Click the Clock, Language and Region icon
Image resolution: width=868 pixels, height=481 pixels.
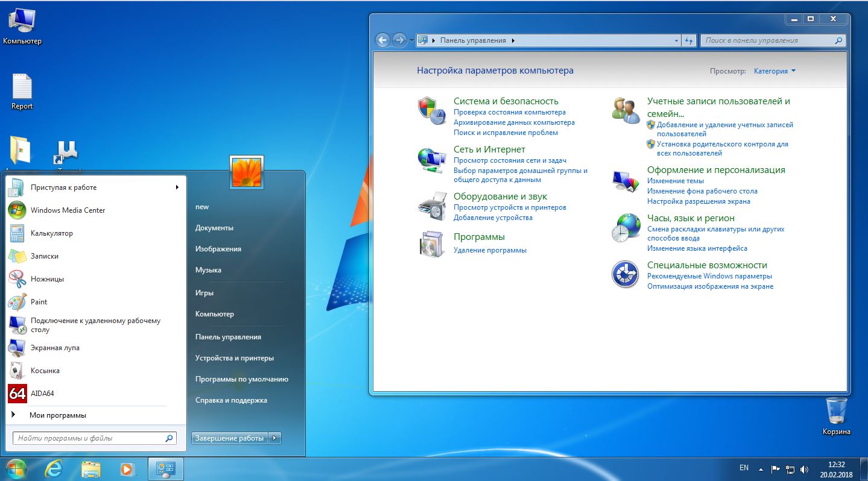coord(626,228)
